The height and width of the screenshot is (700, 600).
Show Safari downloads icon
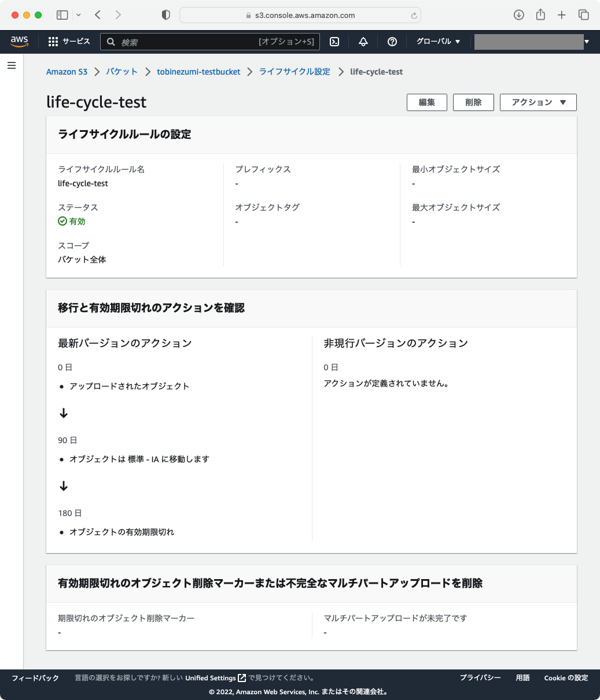tap(518, 14)
